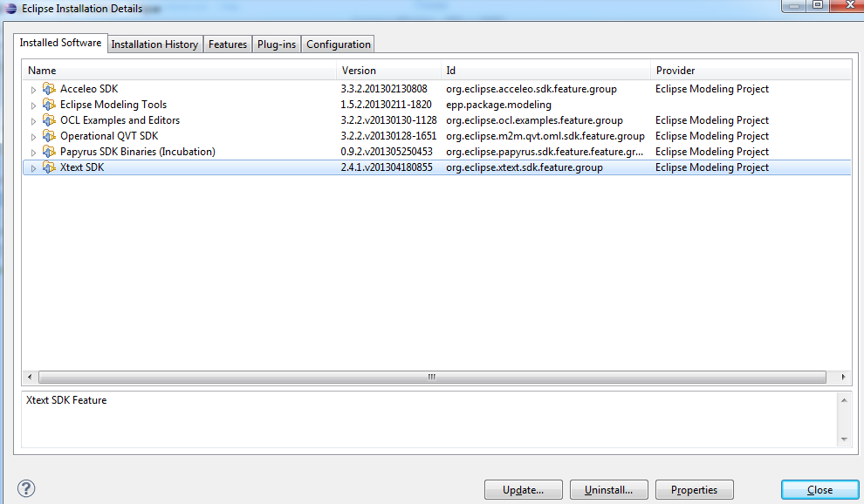The width and height of the screenshot is (864, 504).
Task: Open the Installation History tab
Action: (154, 44)
